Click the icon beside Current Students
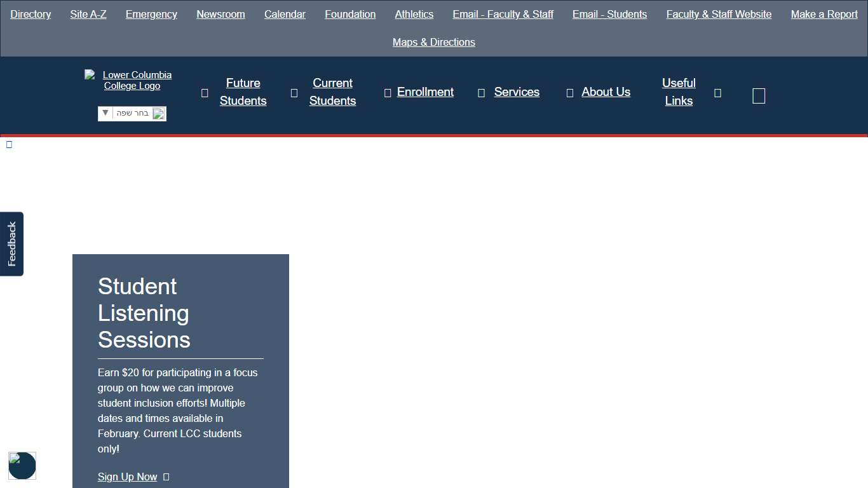The height and width of the screenshot is (488, 868). click(294, 92)
